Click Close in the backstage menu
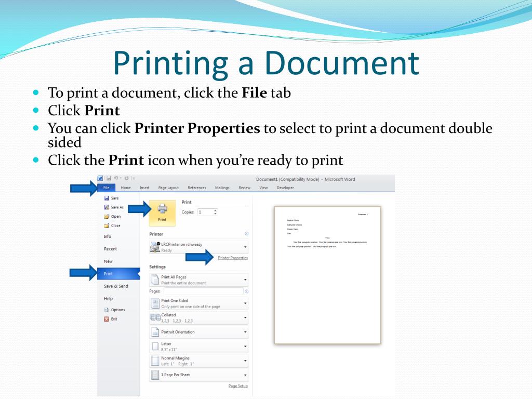Image resolution: width=532 pixels, height=399 pixels. tap(112, 225)
